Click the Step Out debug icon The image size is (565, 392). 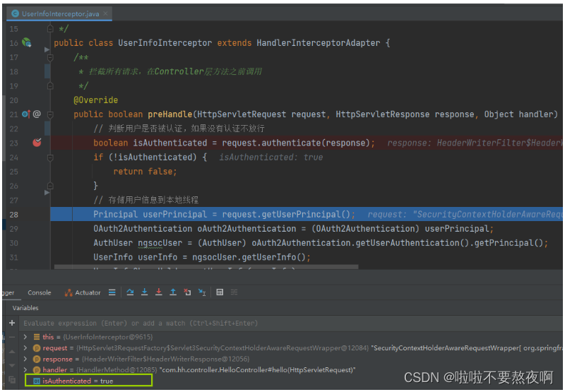point(172,292)
